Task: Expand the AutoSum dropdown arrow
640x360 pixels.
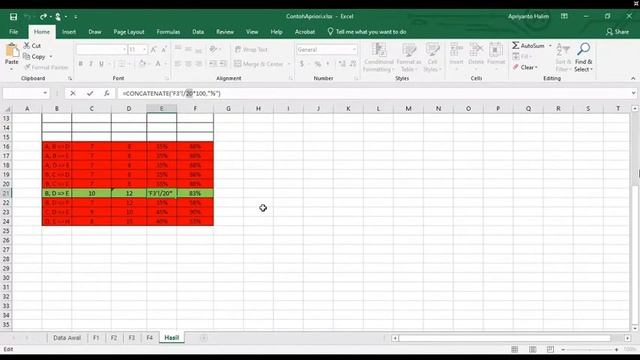Action: (x=550, y=46)
